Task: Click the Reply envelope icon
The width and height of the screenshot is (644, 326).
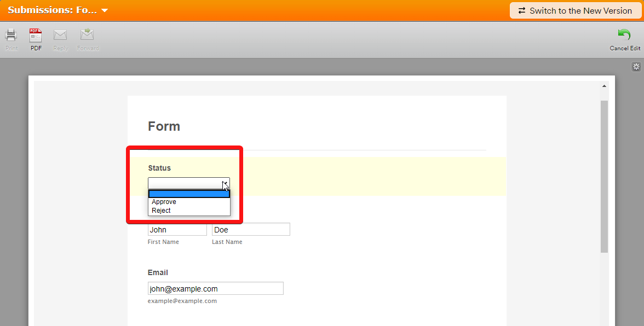Action: point(60,36)
